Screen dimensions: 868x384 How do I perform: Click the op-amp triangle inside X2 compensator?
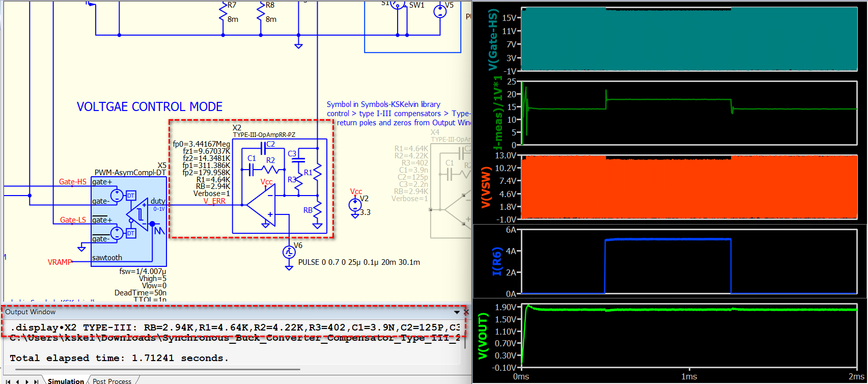[261, 205]
